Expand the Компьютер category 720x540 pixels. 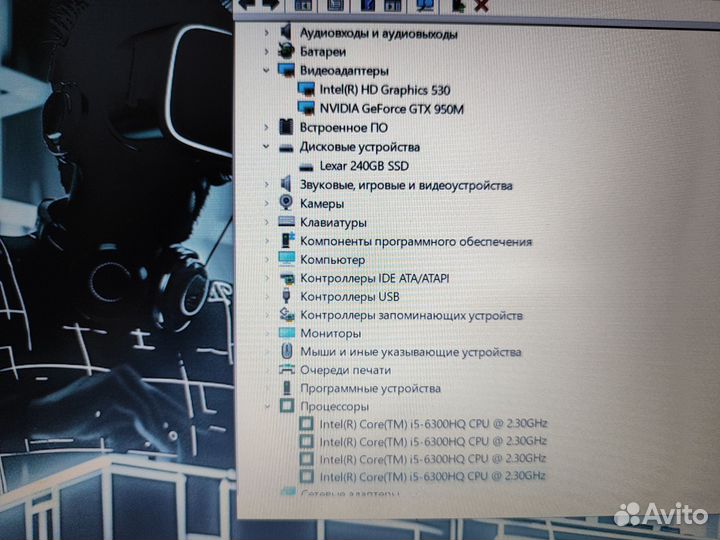tap(267, 259)
